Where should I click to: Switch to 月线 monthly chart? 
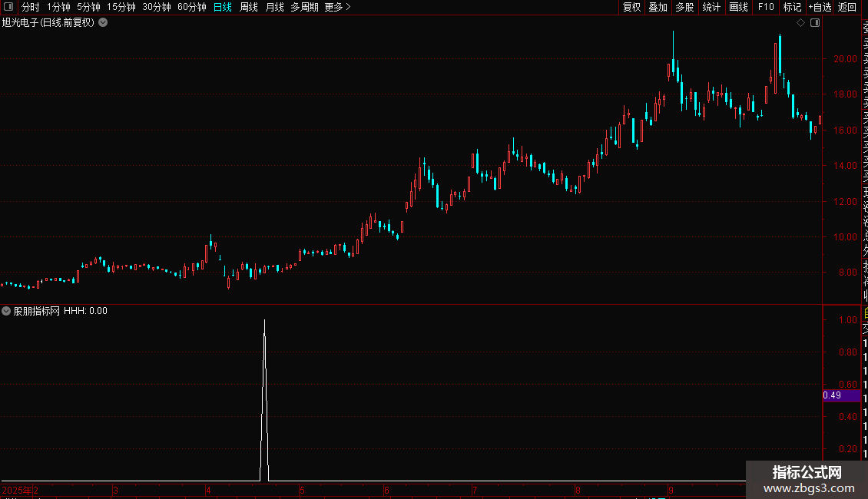[274, 7]
